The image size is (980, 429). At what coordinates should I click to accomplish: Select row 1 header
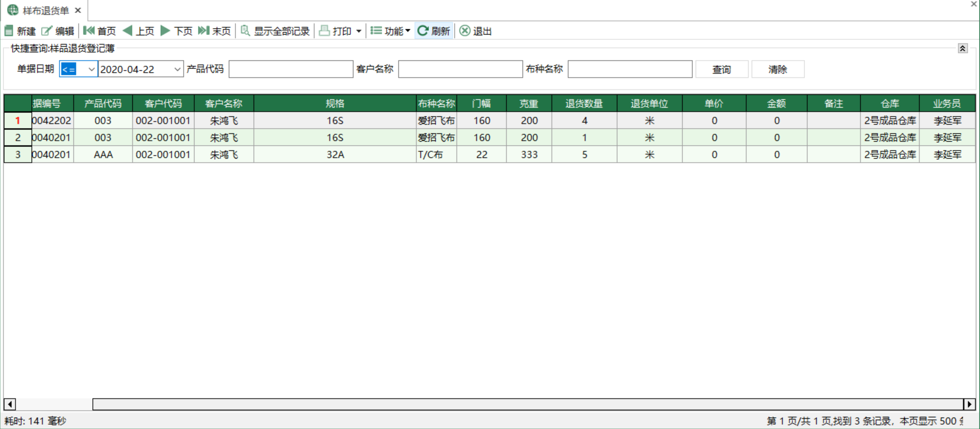[18, 120]
